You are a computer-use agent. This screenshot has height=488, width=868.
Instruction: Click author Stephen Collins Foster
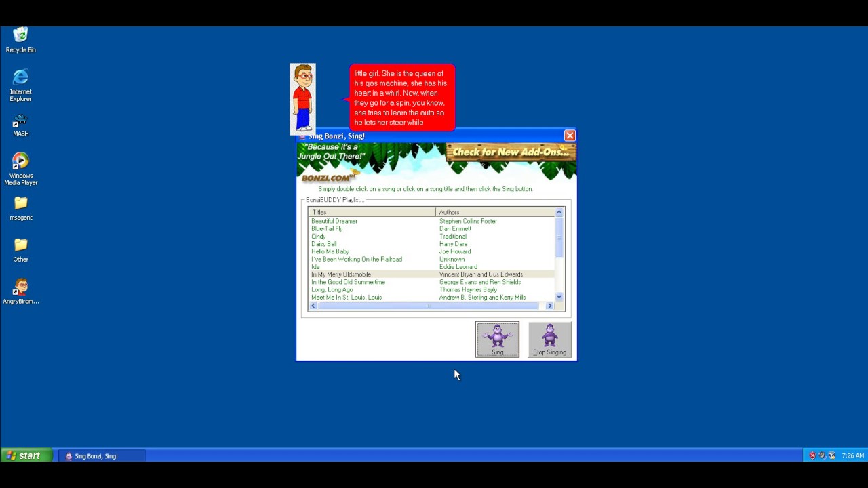point(468,221)
